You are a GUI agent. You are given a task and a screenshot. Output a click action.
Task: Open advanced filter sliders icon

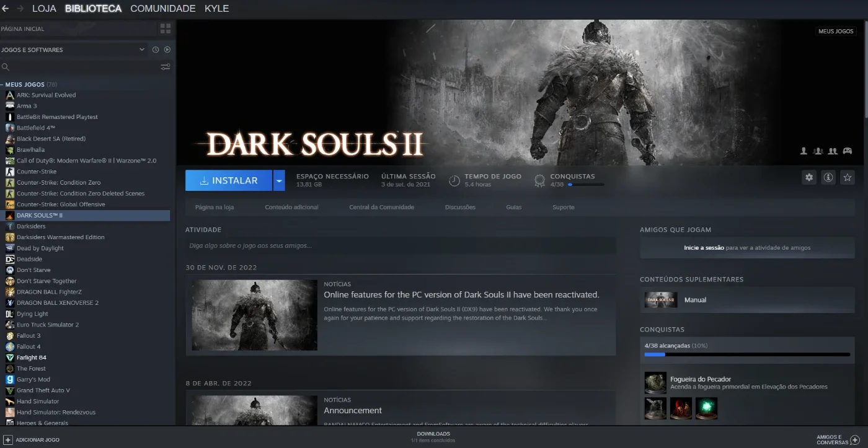166,67
